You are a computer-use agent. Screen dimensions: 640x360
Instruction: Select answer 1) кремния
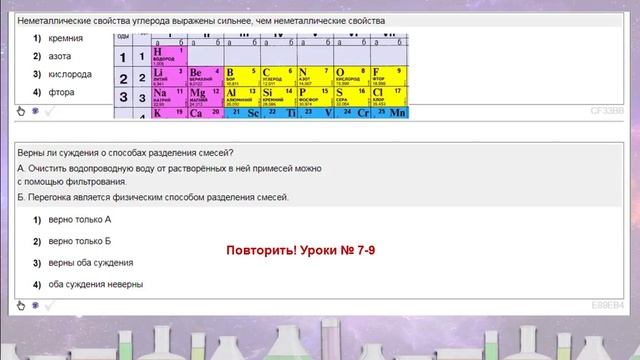click(x=58, y=38)
